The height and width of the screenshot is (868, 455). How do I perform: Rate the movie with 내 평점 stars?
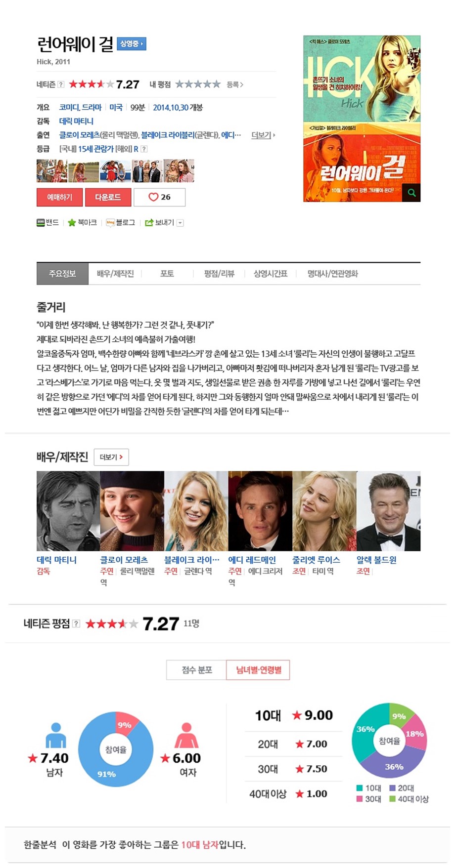[198, 84]
